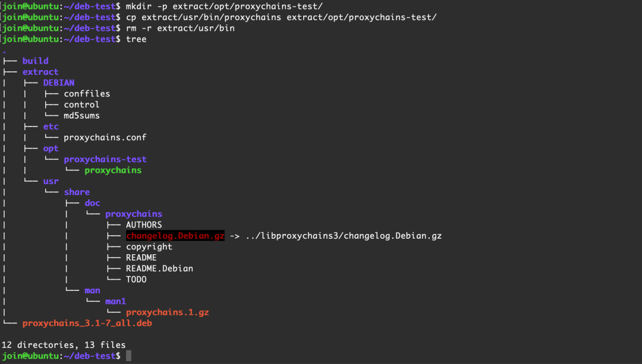
Task: Click the 'cp extract/usr/bin/proxychains' command line
Action: [281, 17]
